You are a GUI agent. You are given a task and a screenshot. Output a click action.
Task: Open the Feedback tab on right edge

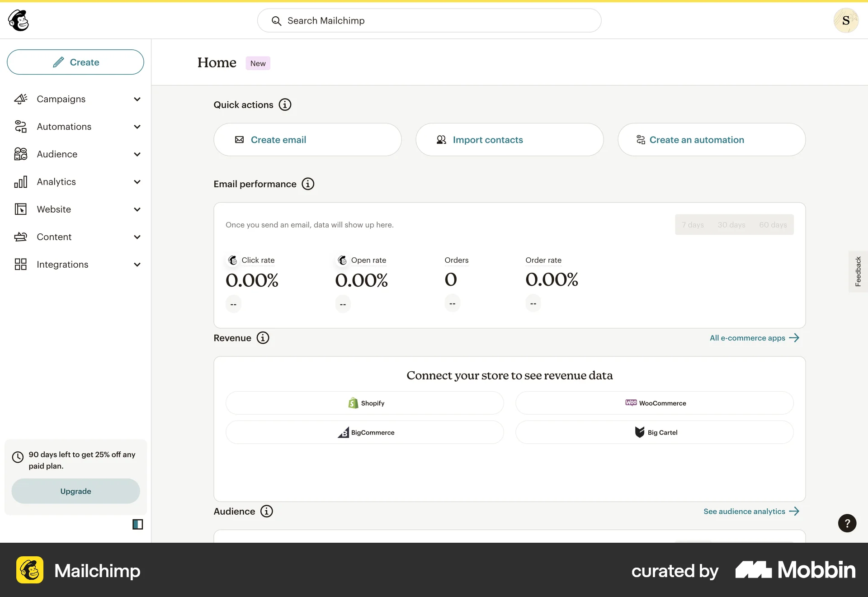pyautogui.click(x=858, y=271)
